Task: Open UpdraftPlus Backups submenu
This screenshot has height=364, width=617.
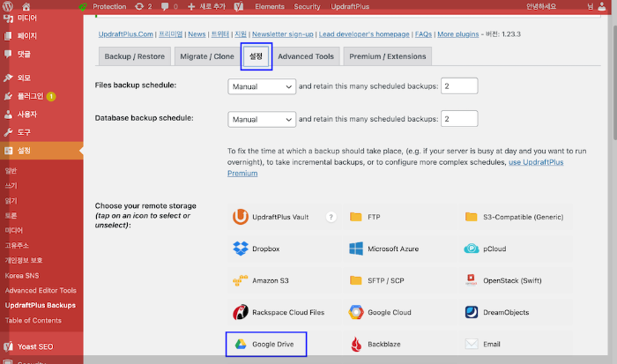Action: coord(41,305)
